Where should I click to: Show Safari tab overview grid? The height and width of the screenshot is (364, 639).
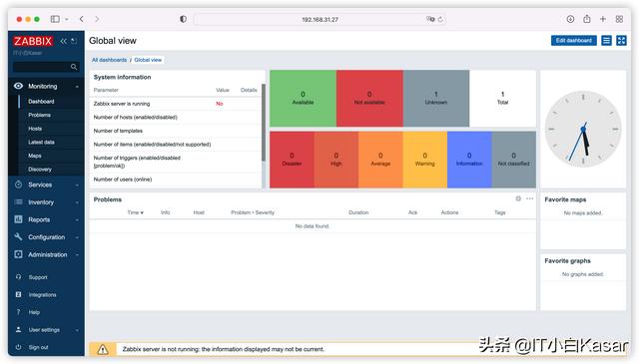click(619, 19)
